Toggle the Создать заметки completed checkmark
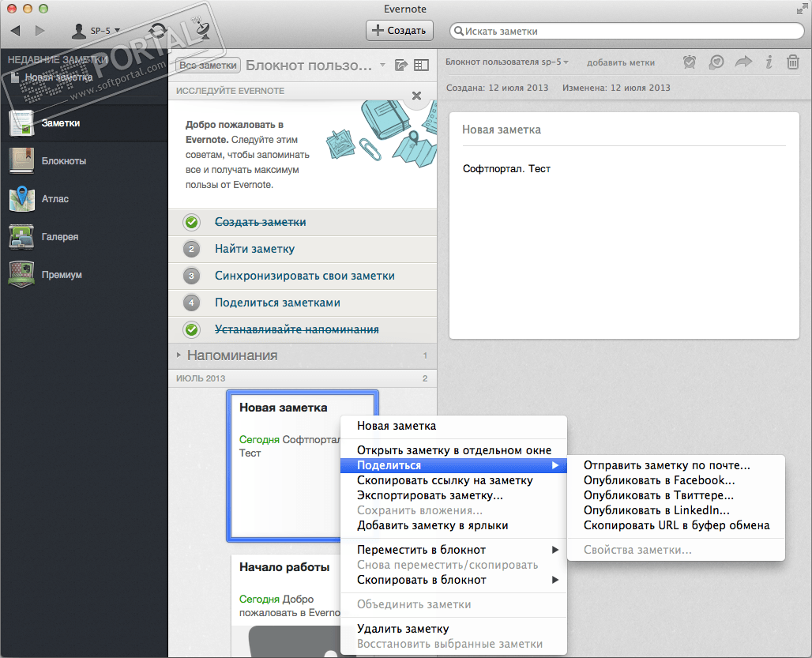This screenshot has width=812, height=658. (x=192, y=222)
